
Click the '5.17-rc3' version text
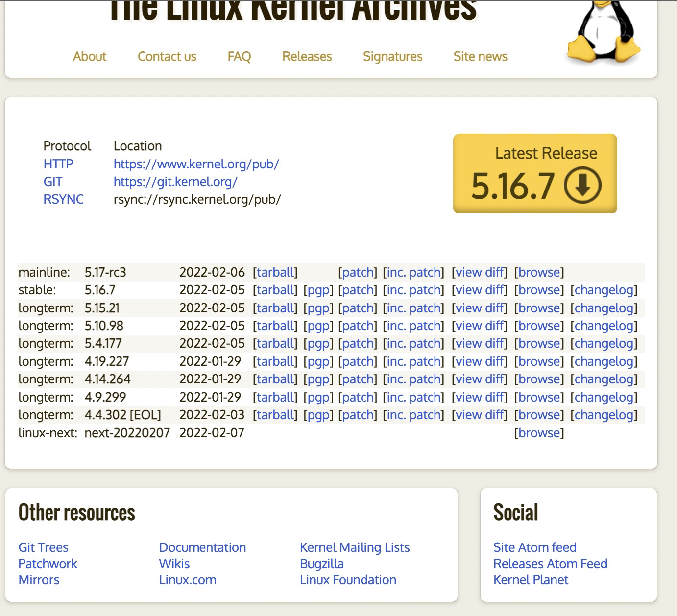pos(105,272)
